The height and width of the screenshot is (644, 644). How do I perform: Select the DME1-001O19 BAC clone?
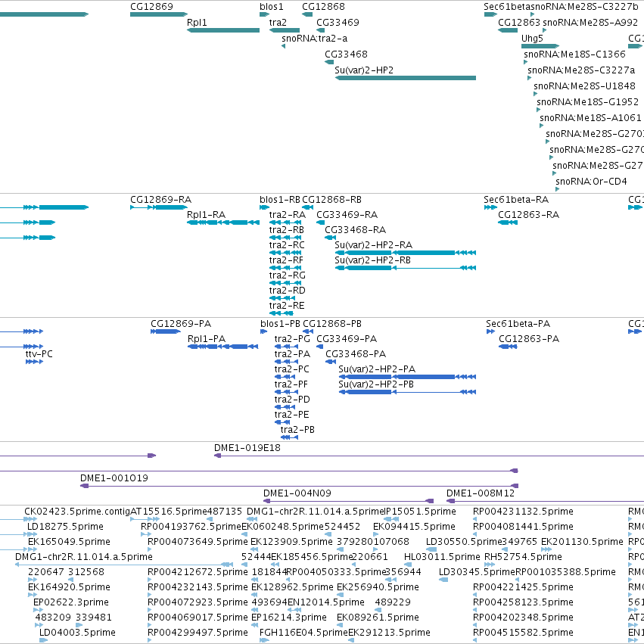click(x=299, y=486)
